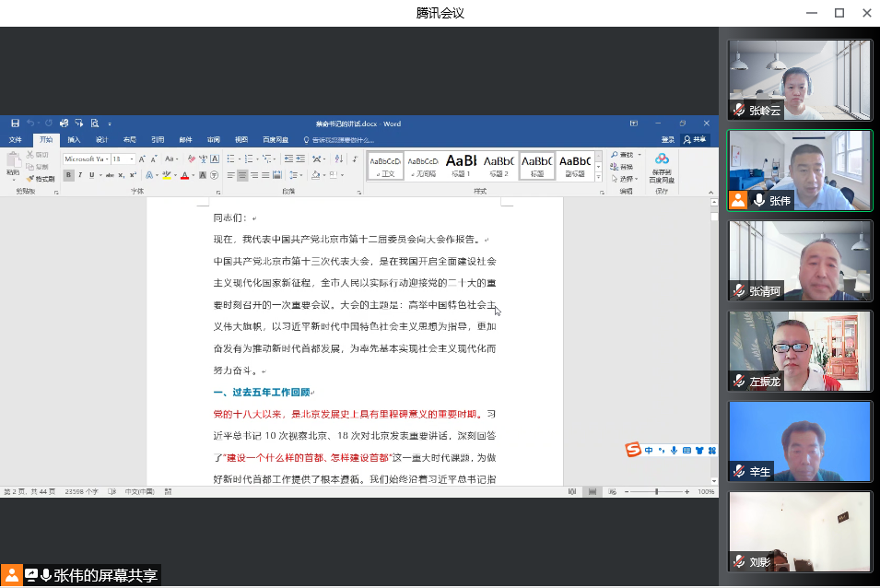The height and width of the screenshot is (588, 880).
Task: Click the Format Painter (格式刷) tool
Action: point(41,179)
